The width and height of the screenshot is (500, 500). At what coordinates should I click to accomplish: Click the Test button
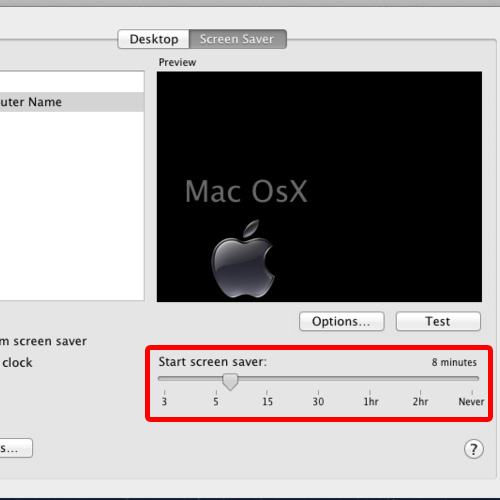click(438, 321)
